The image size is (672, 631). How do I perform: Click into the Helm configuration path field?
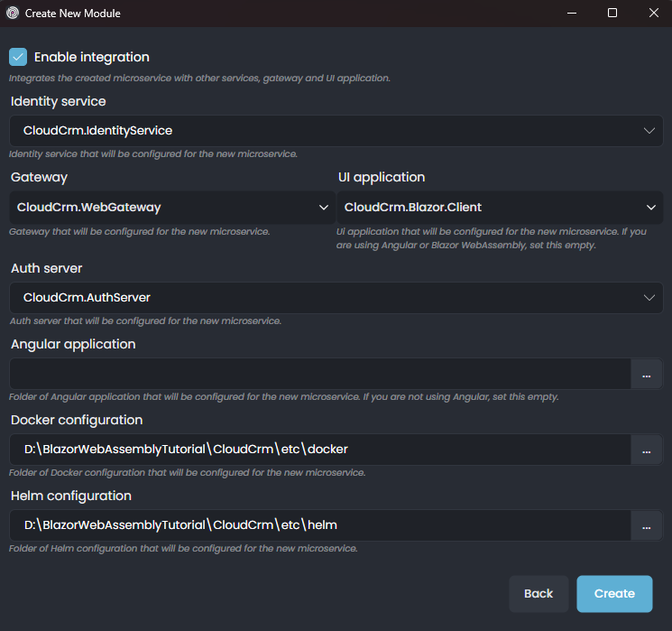point(319,525)
